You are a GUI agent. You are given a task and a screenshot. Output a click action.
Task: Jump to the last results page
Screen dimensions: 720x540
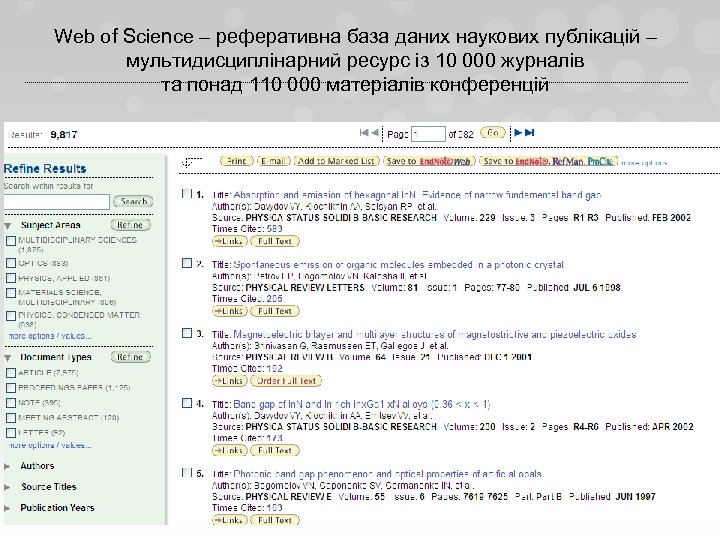click(529, 133)
